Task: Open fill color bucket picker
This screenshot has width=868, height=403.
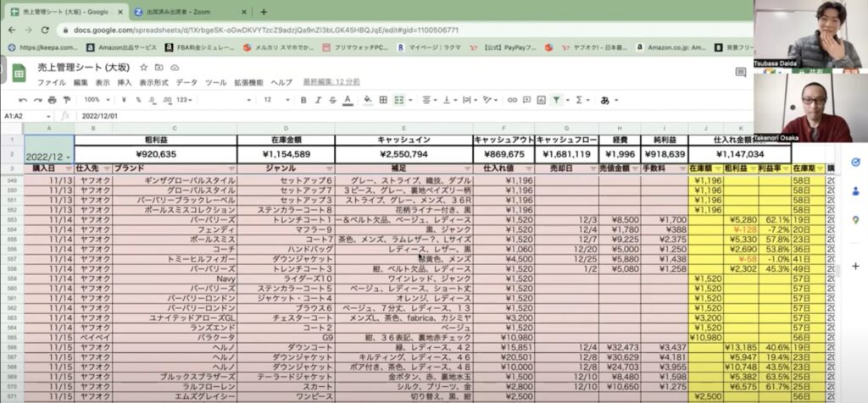Action: coord(368,100)
